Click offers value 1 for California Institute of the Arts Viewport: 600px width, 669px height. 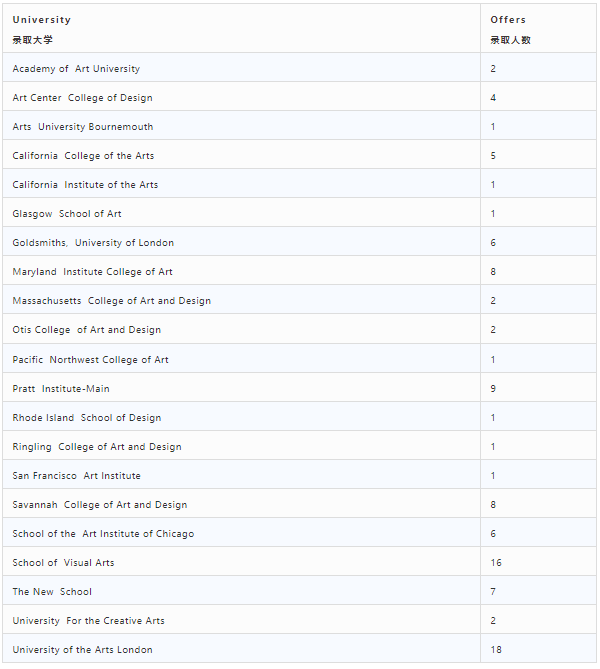point(493,185)
